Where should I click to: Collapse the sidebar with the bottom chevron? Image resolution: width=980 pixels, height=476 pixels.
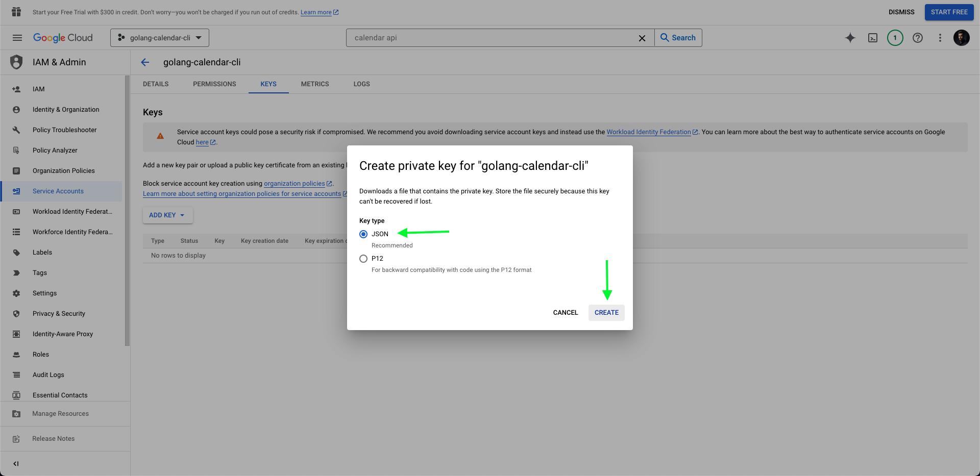[16, 464]
